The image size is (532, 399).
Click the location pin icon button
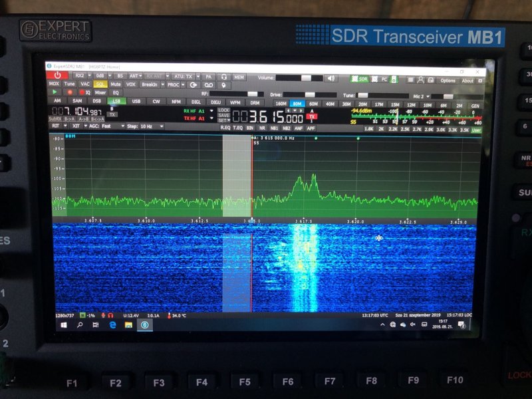click(x=223, y=85)
